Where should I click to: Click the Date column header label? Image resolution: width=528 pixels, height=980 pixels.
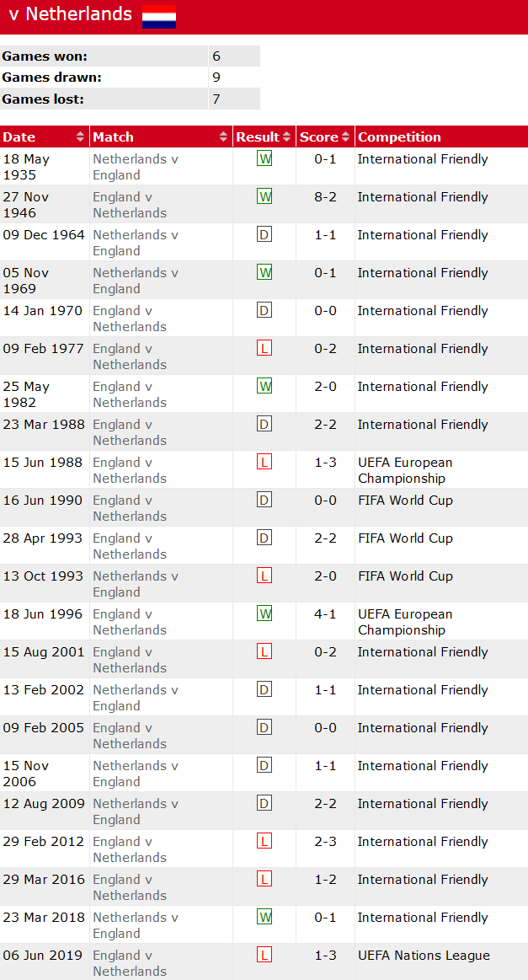(19, 137)
